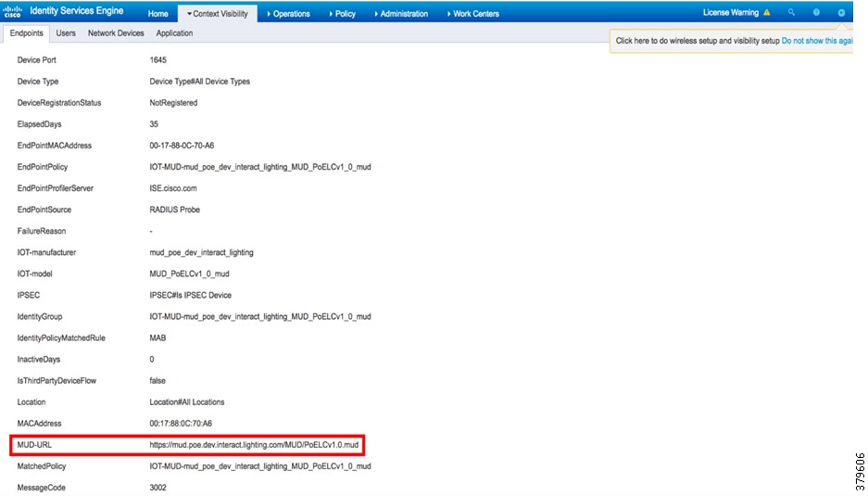This screenshot has width=868, height=496.
Task: Select the MACAddress value 00:17:88:0C:70:A6
Action: [181, 424]
